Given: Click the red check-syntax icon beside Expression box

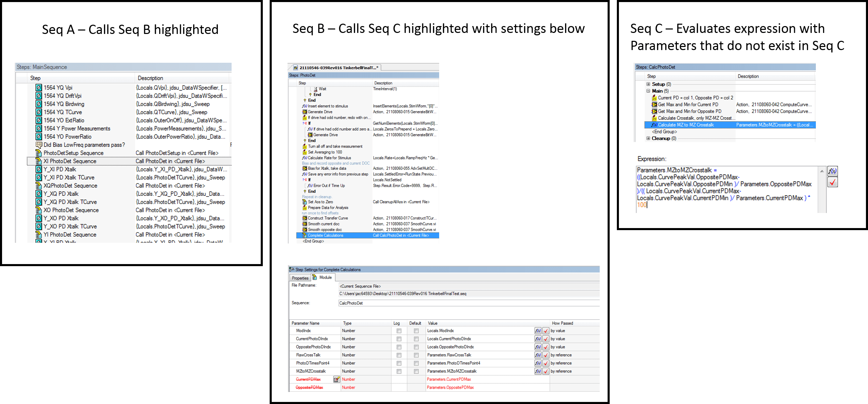Looking at the screenshot, I should 832,182.
